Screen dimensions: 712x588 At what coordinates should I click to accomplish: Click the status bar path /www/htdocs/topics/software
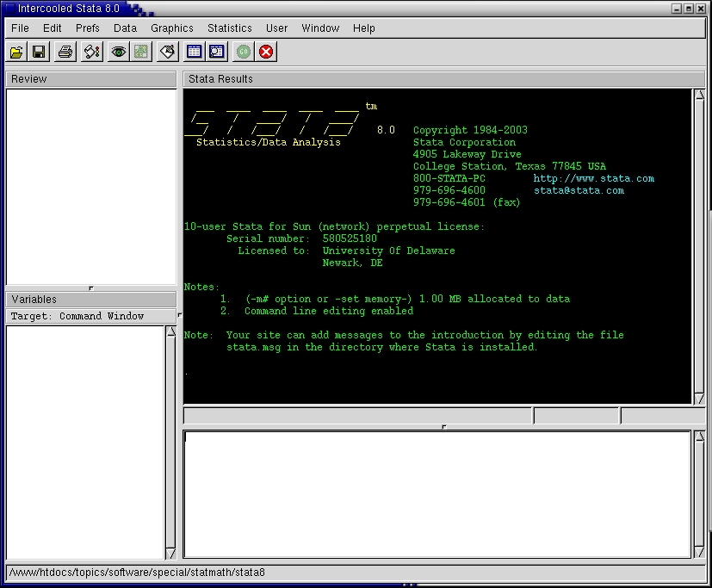[137, 573]
